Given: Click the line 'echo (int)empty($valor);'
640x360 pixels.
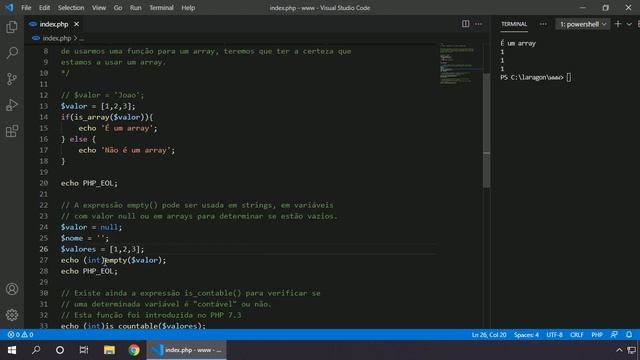Looking at the screenshot, I should coord(113,260).
